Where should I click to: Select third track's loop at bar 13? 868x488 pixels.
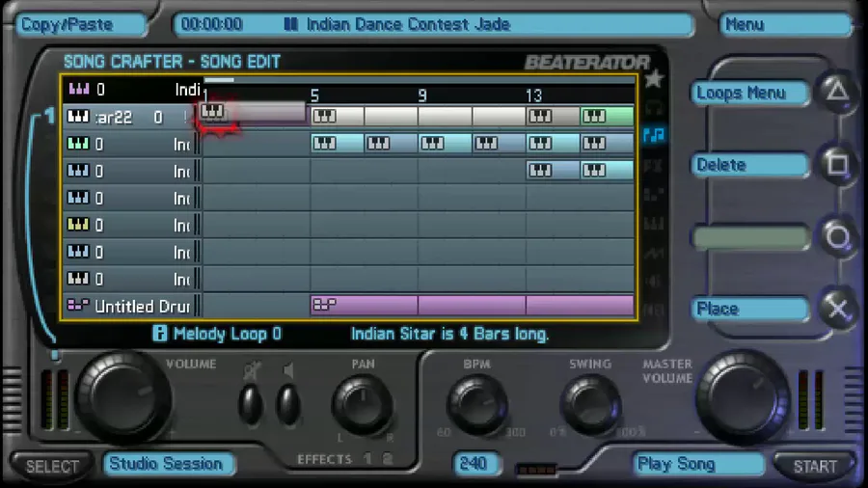(554, 171)
